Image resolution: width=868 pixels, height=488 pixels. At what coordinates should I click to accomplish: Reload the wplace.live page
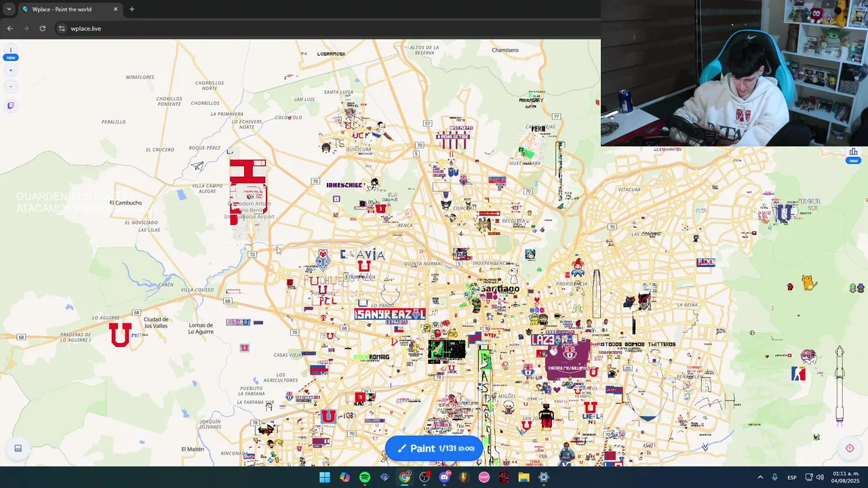[42, 28]
